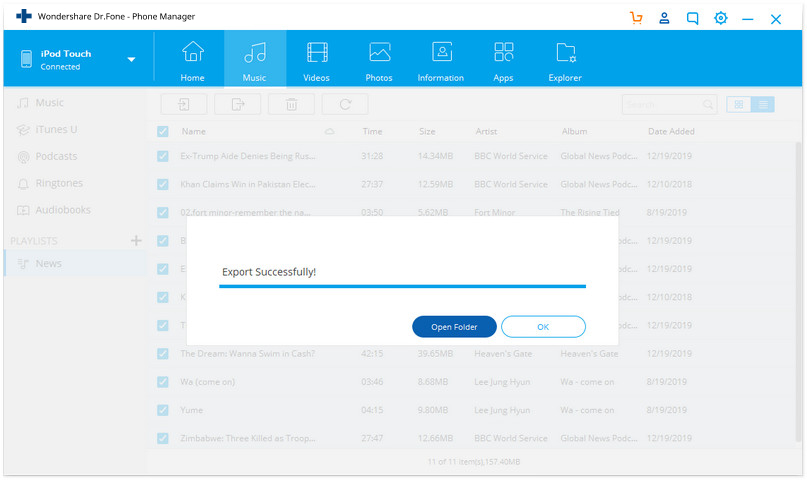Viewport: 807px width, 480px height.
Task: Open the settings gear icon
Action: 721,18
